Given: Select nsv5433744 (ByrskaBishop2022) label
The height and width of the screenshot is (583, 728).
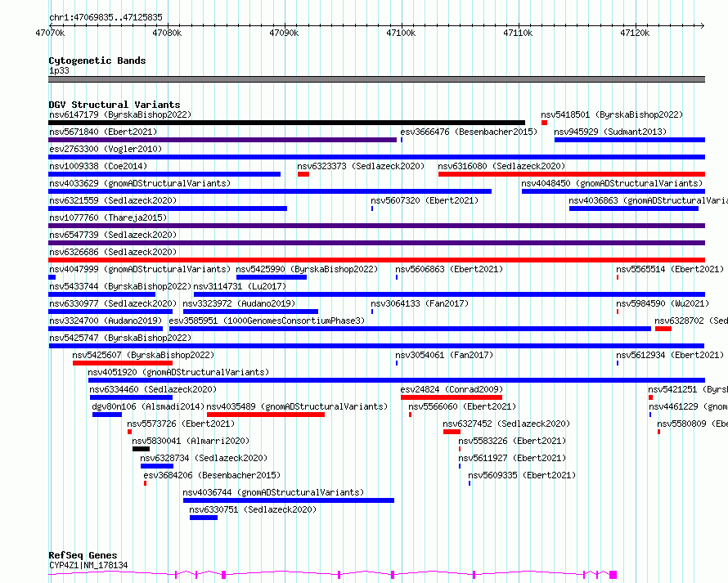Looking at the screenshot, I should (120, 286).
